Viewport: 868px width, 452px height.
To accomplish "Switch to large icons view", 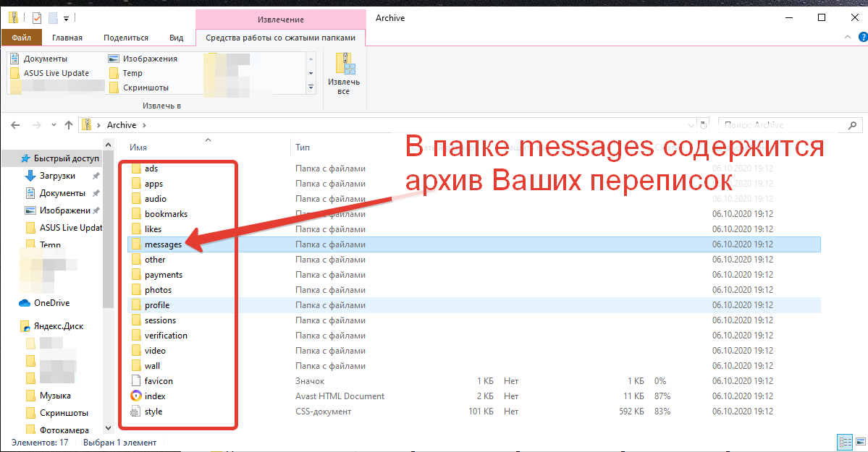I will coord(861,441).
